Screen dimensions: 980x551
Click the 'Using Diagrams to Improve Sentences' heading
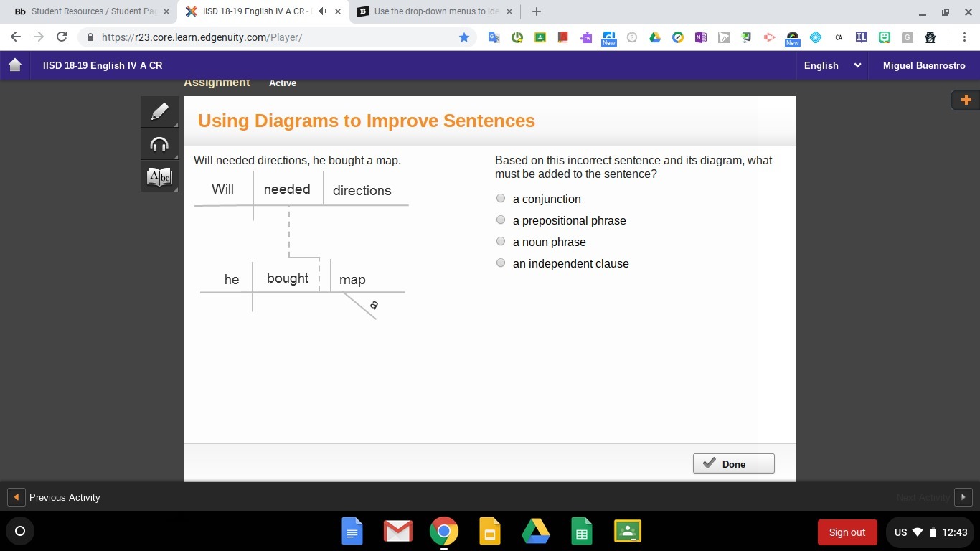(367, 121)
